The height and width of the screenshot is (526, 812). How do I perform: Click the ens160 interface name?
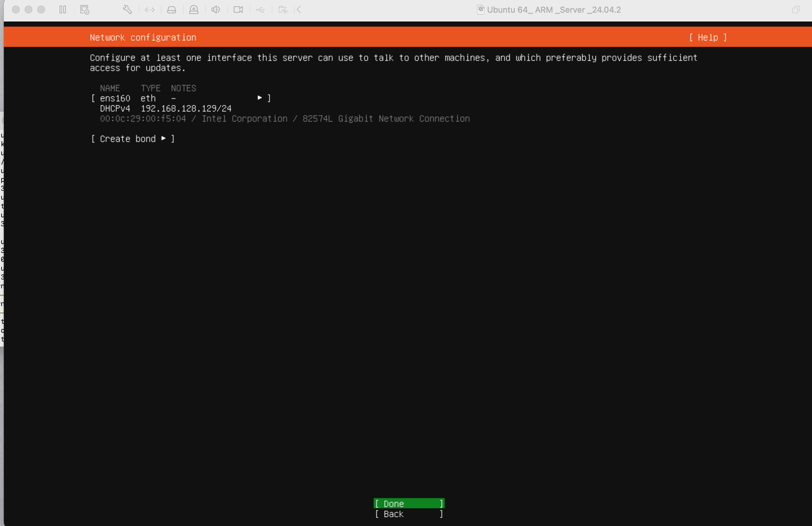115,98
